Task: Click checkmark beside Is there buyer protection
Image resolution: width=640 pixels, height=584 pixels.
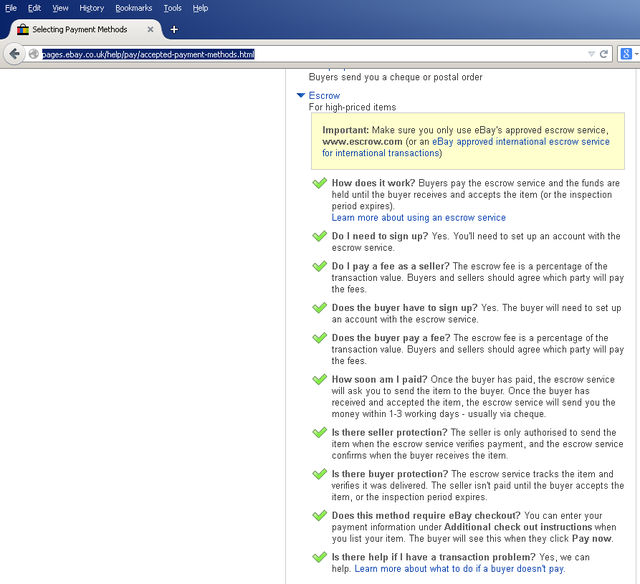Action: click(320, 474)
